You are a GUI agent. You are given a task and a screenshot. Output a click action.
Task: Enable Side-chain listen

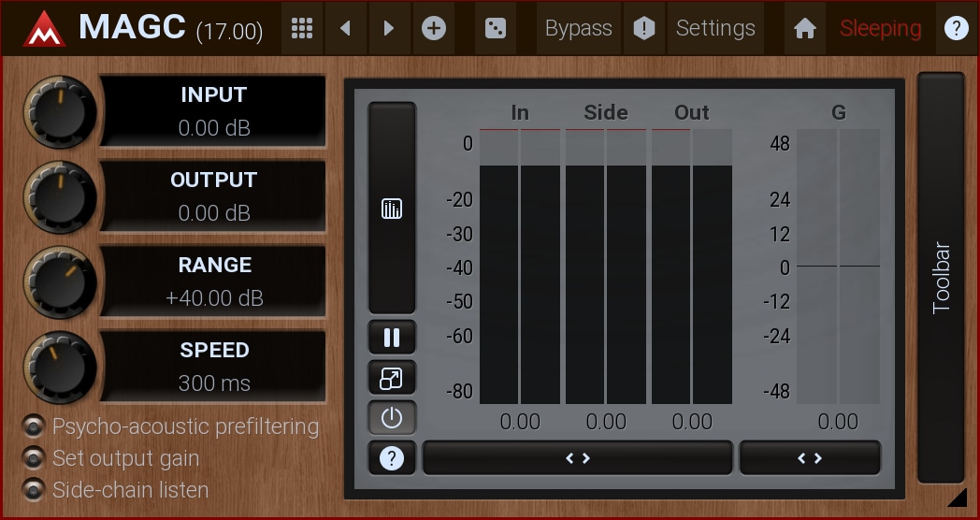coord(35,489)
